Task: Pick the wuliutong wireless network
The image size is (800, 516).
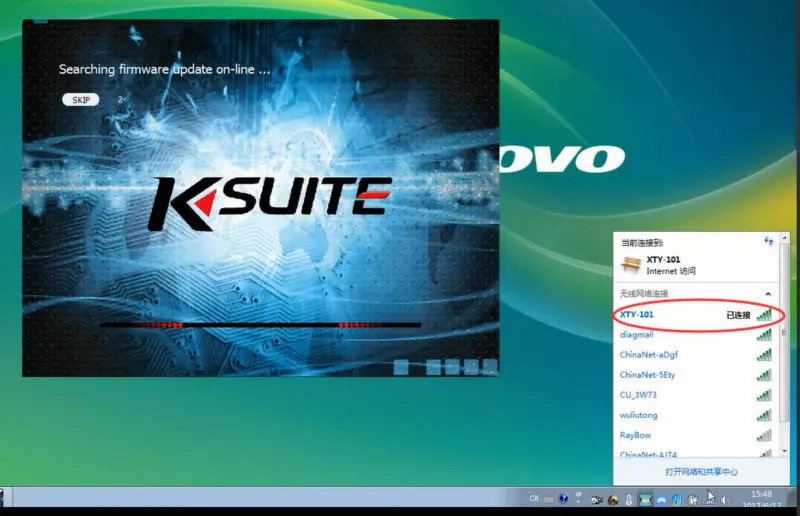Action: click(x=696, y=415)
